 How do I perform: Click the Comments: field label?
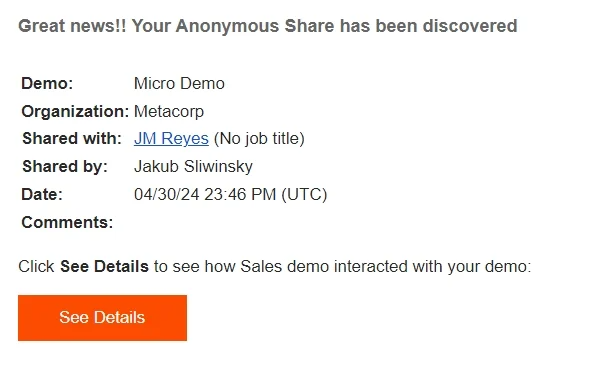(x=67, y=222)
